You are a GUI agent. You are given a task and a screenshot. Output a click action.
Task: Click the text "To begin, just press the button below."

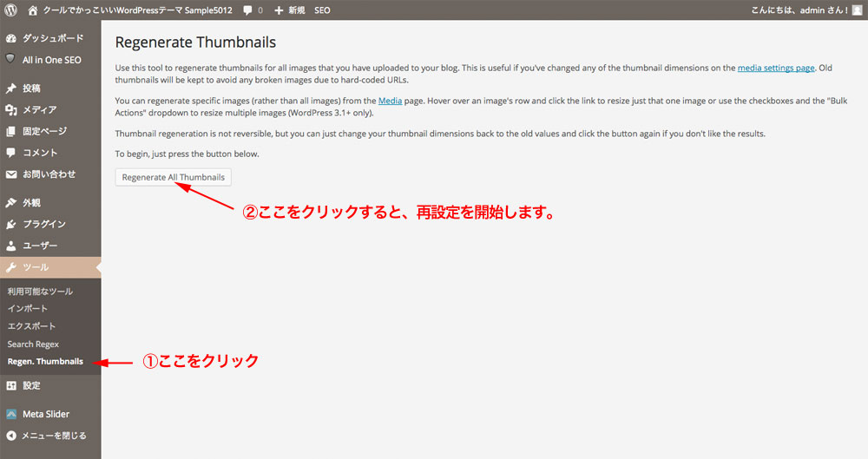pyautogui.click(x=187, y=154)
